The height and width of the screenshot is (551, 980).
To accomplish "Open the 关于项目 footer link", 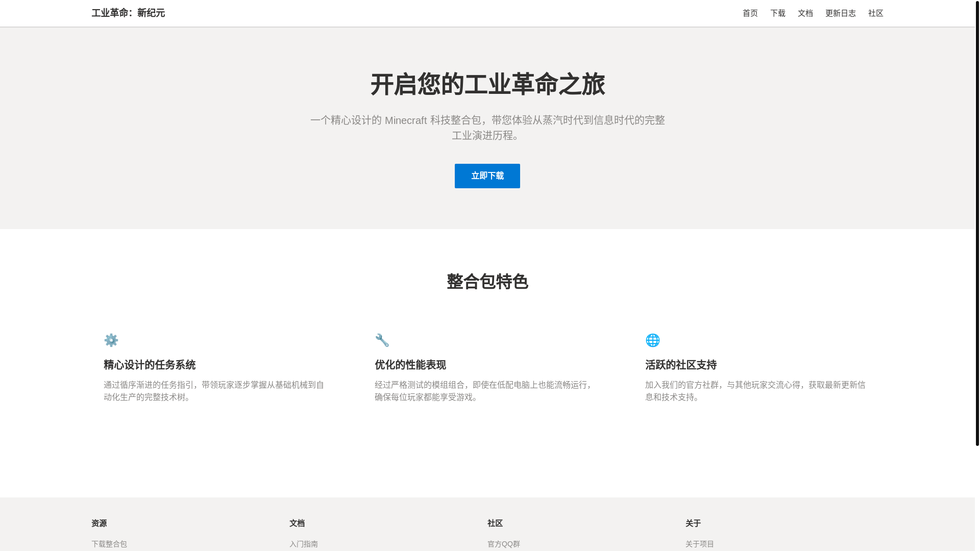I will point(699,544).
